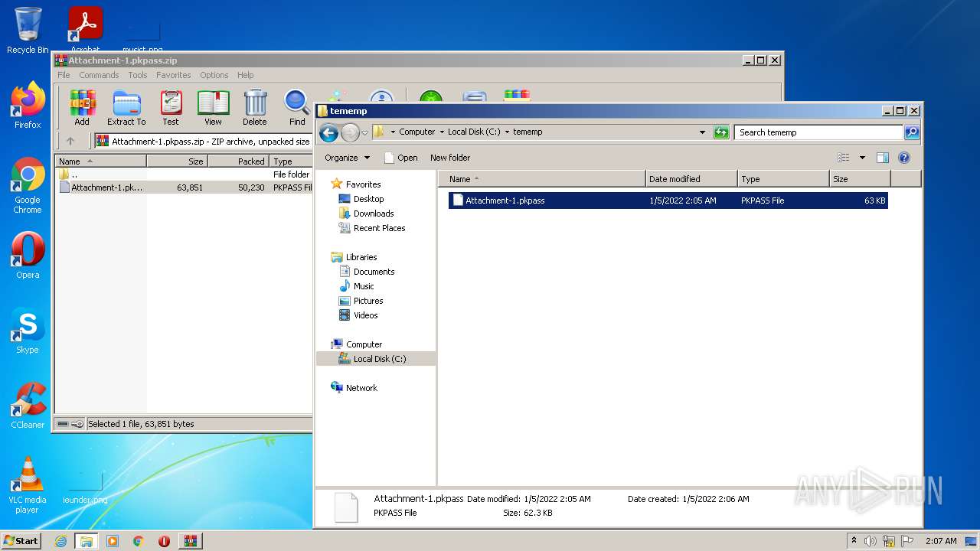Click the Start button
The height and width of the screenshot is (551, 980).
tap(21, 541)
